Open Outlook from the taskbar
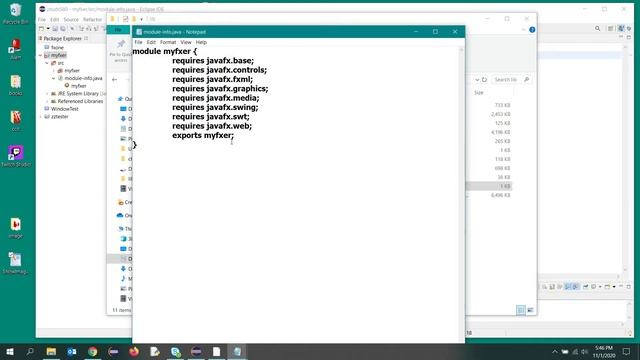Image resolution: width=640 pixels, height=360 pixels. tap(72, 351)
